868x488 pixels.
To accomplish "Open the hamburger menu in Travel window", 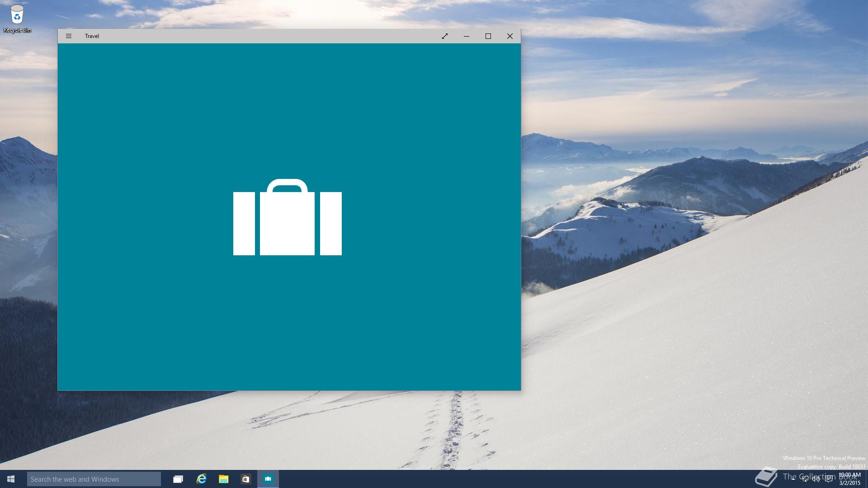I will pos(69,36).
